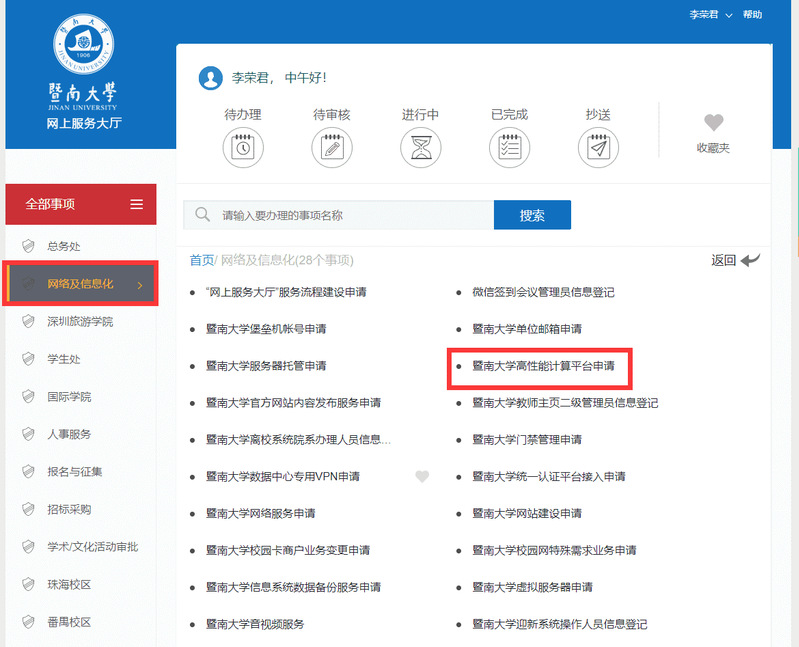The height and width of the screenshot is (647, 799).
Task: Expand the 网络及信息化 chevron arrow
Action: tap(140, 285)
